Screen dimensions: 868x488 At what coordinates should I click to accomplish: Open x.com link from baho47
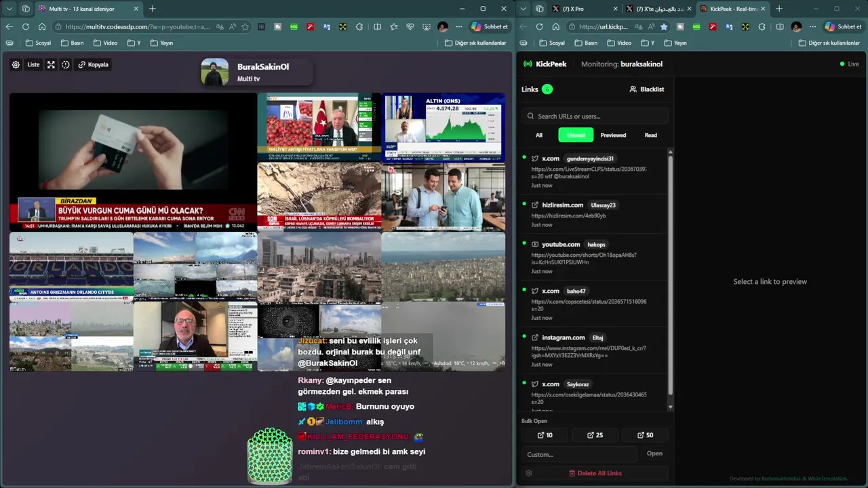tap(592, 304)
